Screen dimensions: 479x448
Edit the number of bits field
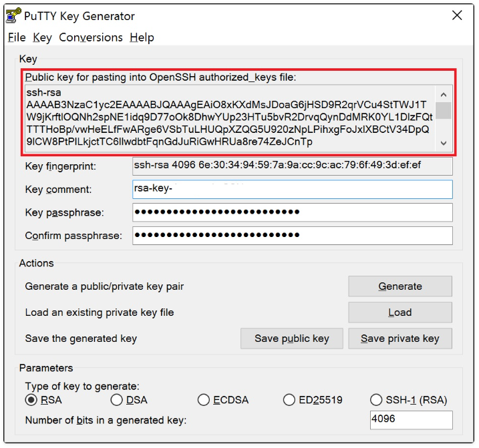coord(411,420)
